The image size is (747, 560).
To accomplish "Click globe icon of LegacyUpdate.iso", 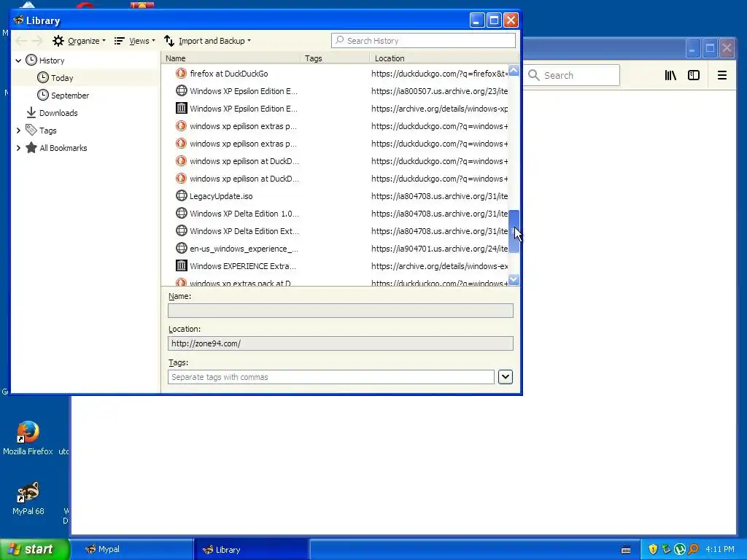I will point(181,195).
